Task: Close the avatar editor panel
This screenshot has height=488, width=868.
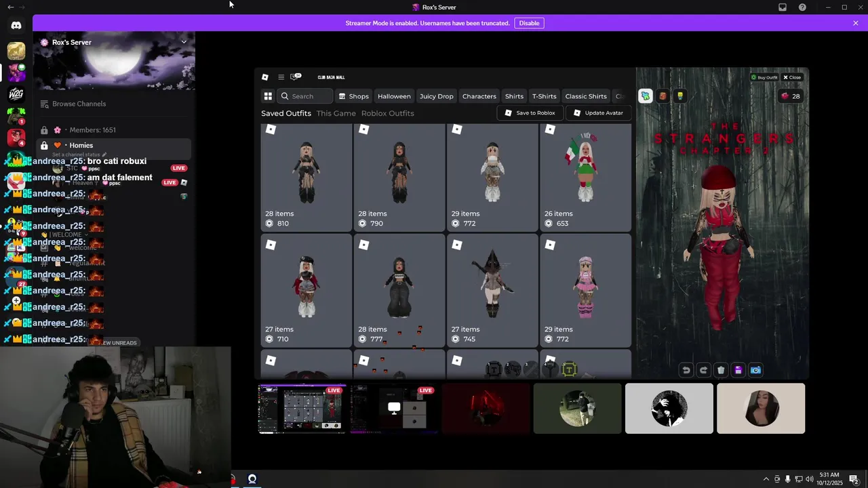Action: pos(792,77)
